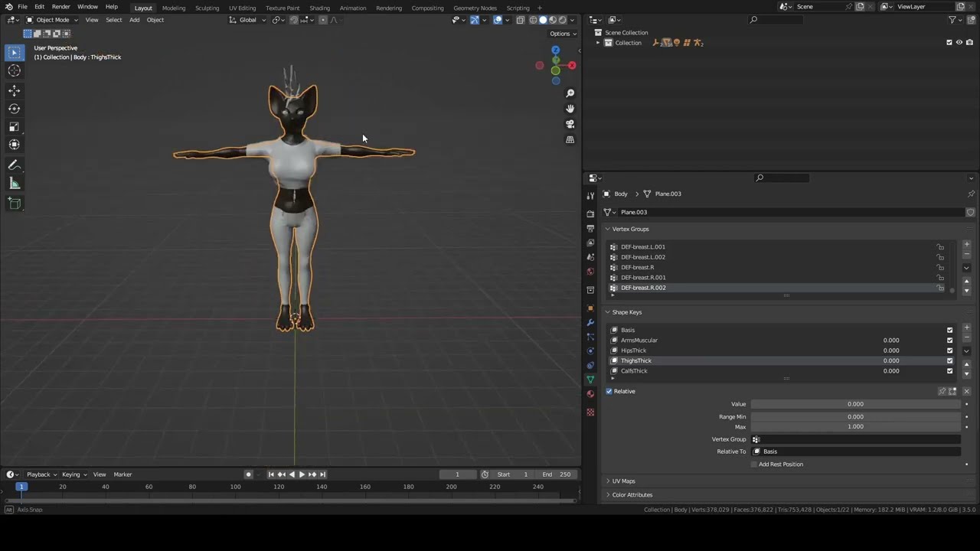Select the Cursor tool in viewport toolbar
This screenshot has height=551, width=980.
pos(14,71)
